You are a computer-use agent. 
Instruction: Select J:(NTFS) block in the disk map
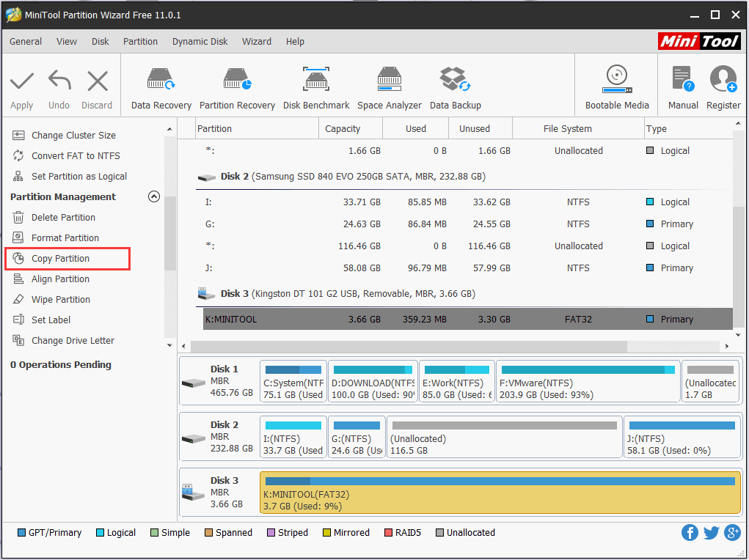coord(682,438)
